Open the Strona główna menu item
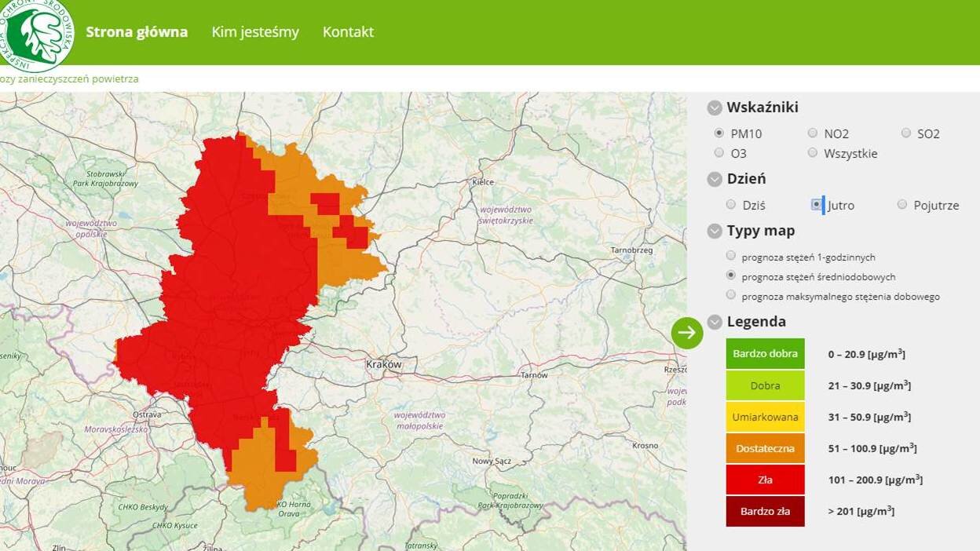Viewport: 980px width, 551px height. click(137, 32)
